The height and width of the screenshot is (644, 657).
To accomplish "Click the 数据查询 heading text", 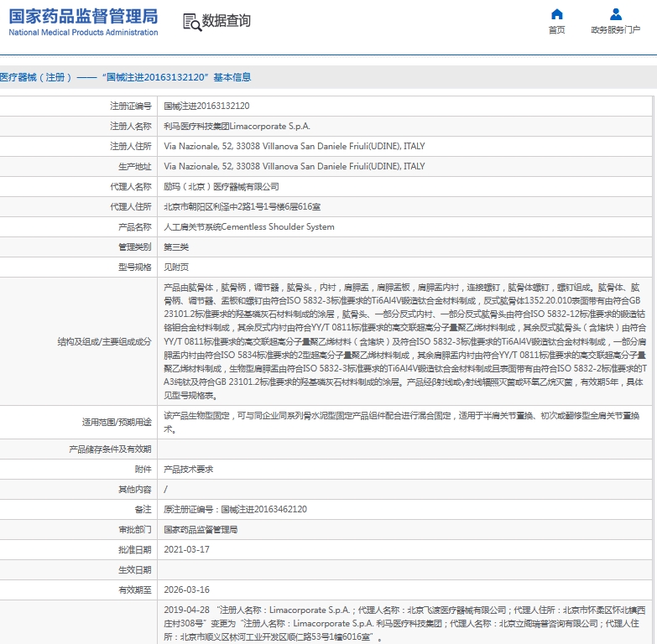I will coord(227,20).
